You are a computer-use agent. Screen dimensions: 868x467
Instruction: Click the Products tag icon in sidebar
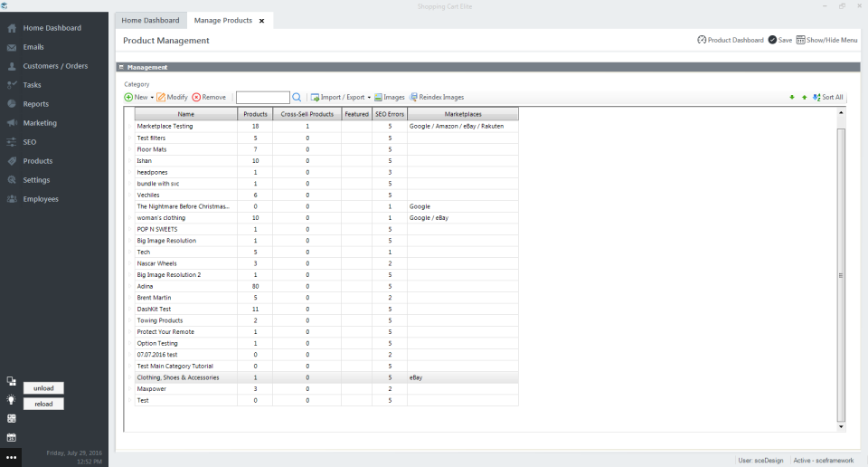12,161
